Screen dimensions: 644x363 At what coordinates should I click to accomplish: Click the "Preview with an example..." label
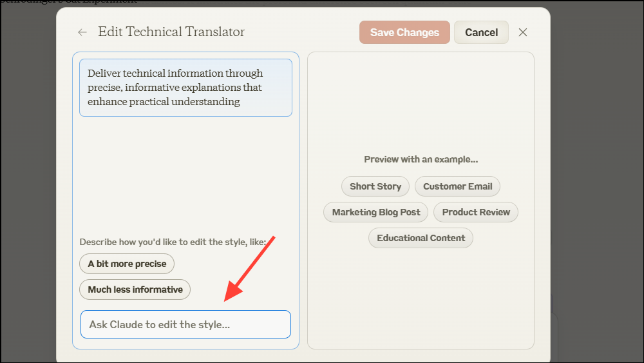[421, 159]
